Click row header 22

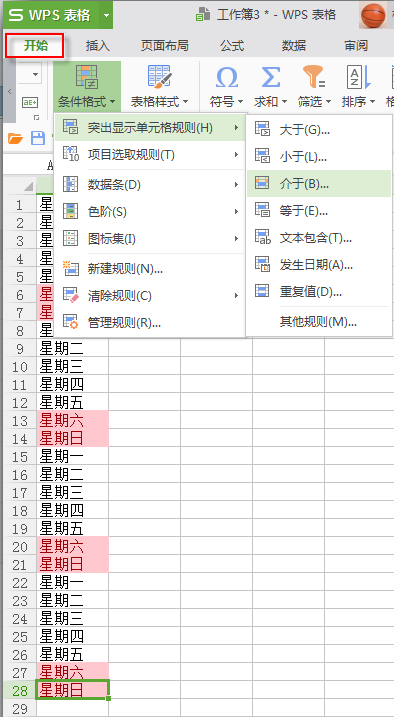(20, 583)
